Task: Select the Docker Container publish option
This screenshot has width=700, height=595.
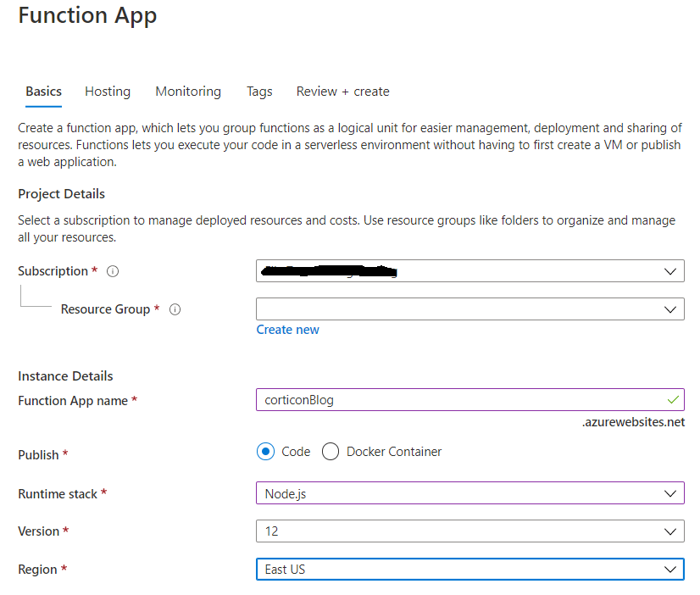Action: pos(331,452)
